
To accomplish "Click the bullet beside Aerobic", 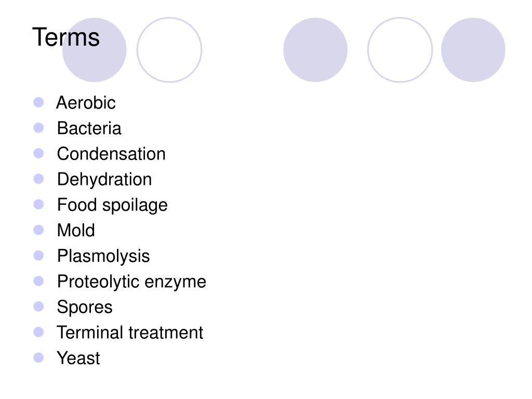I will click(38, 102).
